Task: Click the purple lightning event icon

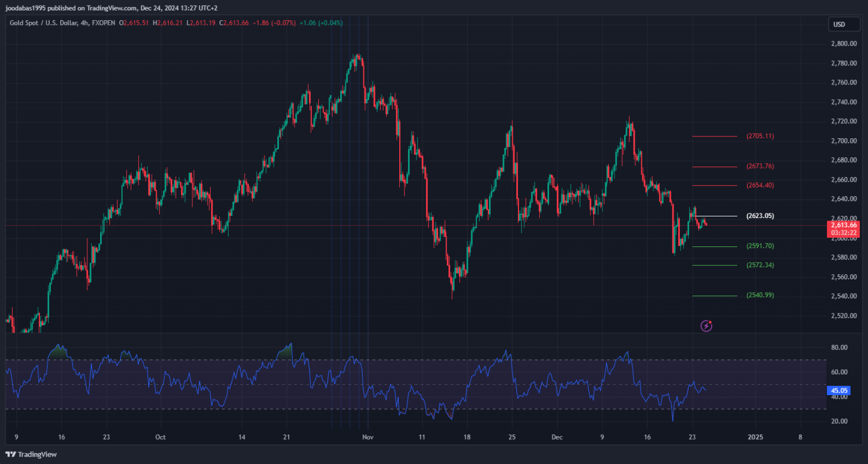Action: coord(706,326)
